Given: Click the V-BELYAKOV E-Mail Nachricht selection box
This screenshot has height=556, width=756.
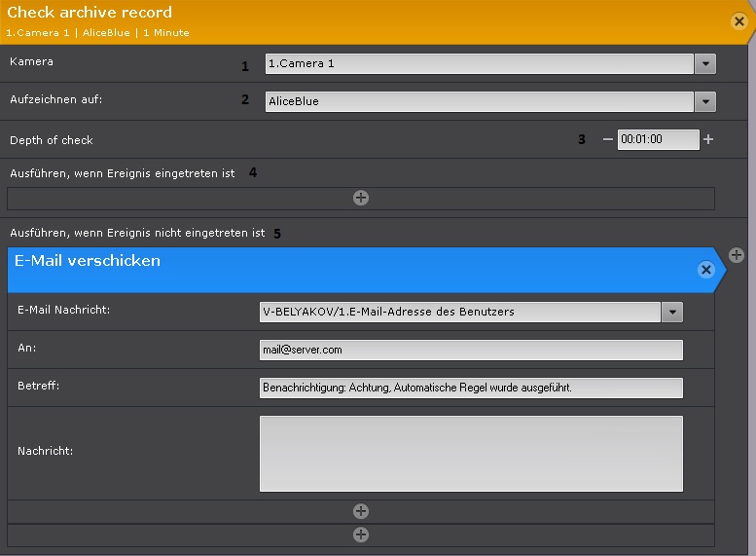Looking at the screenshot, I should tap(459, 312).
